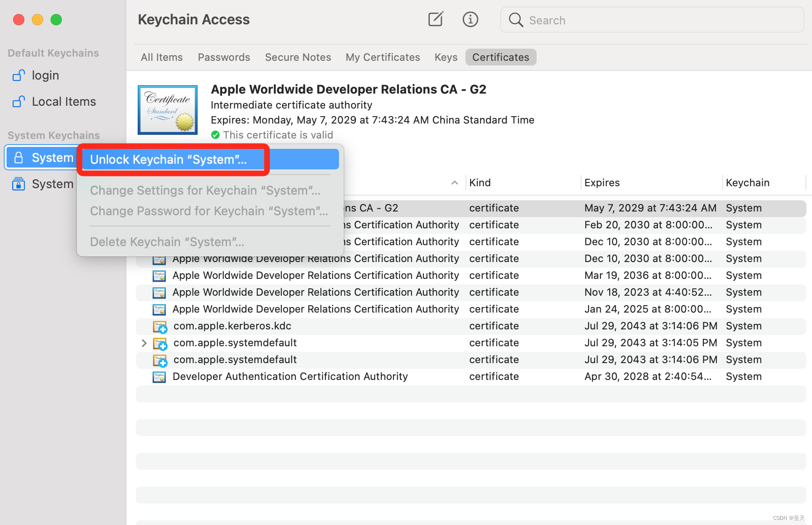Screen dimensions: 812x525
Task: Click the locked System padlock icon
Action: coord(18,158)
